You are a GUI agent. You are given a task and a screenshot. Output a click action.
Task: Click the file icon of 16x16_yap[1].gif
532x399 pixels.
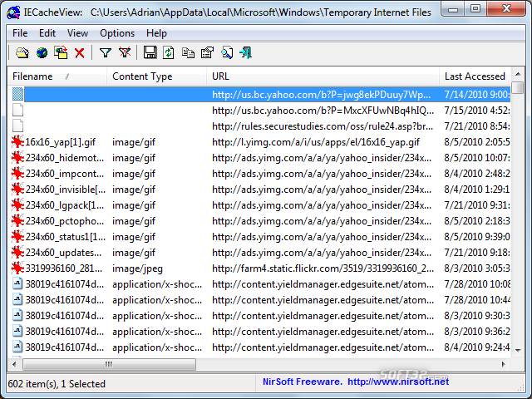click(x=17, y=142)
